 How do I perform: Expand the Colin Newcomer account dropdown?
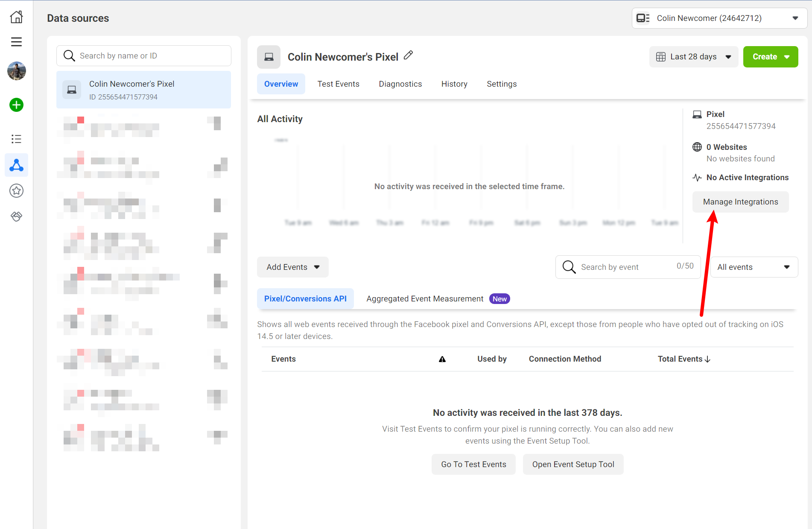pyautogui.click(x=719, y=18)
